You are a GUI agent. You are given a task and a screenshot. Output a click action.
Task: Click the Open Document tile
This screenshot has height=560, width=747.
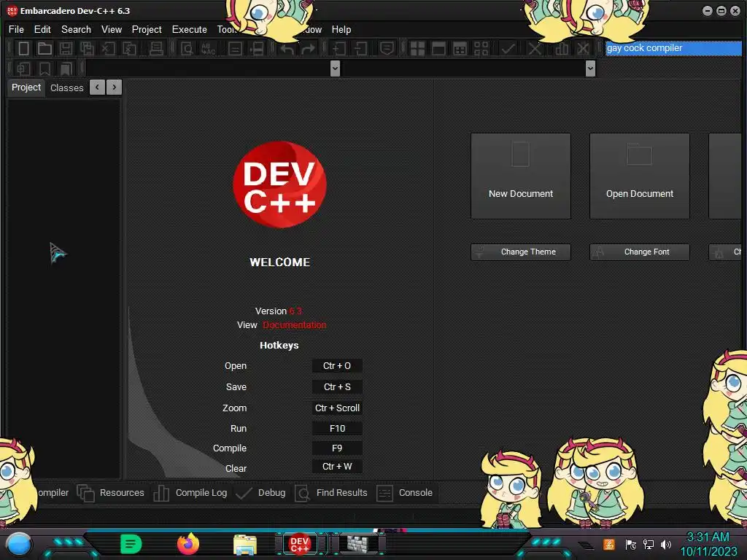coord(640,176)
